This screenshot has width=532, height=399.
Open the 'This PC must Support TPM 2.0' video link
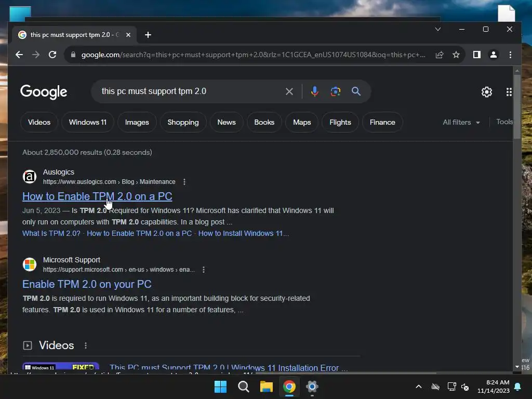coord(229,368)
